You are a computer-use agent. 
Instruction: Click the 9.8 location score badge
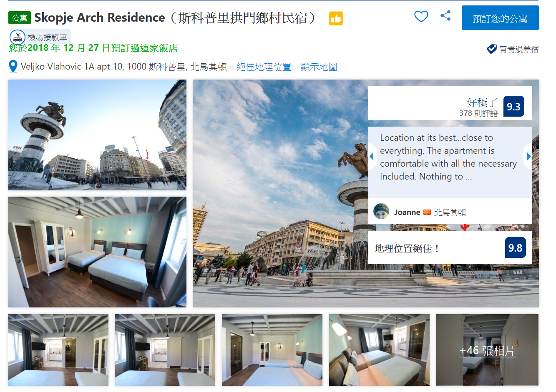[515, 248]
